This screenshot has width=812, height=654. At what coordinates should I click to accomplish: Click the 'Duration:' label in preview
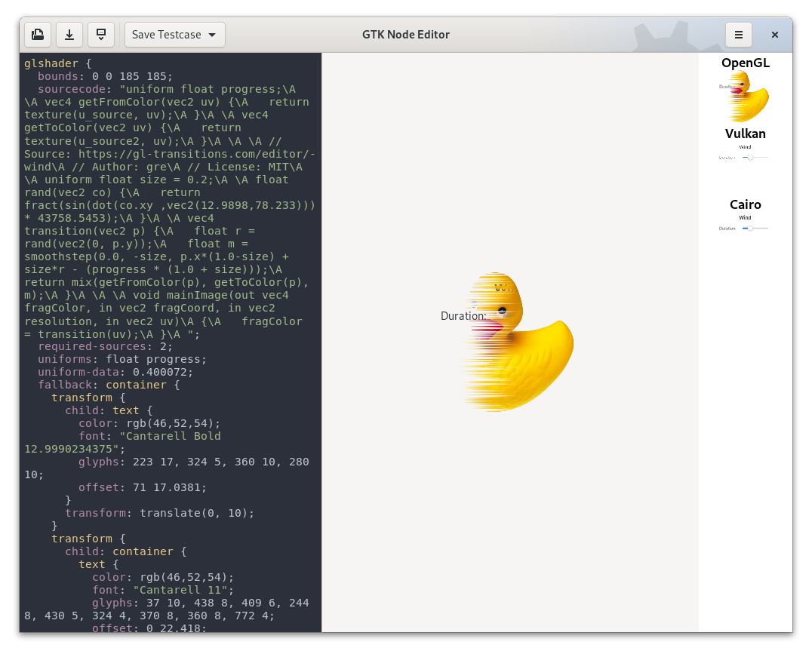tap(463, 316)
